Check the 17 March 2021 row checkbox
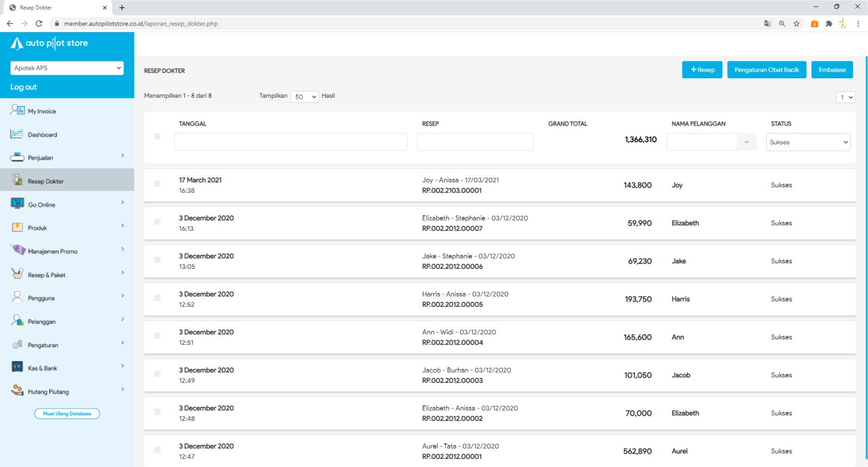868x467 pixels. (157, 184)
